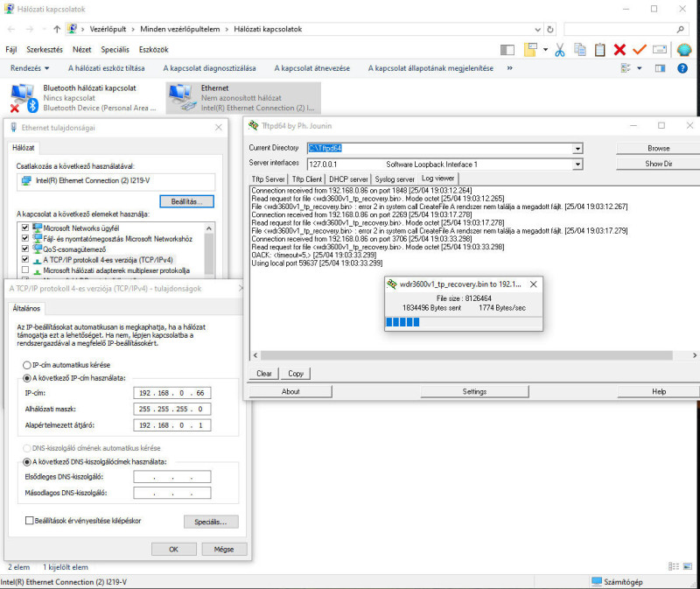Screen dimensions: 700x589
Task: Toggle the navigation pane layout icon
Action: click(507, 50)
